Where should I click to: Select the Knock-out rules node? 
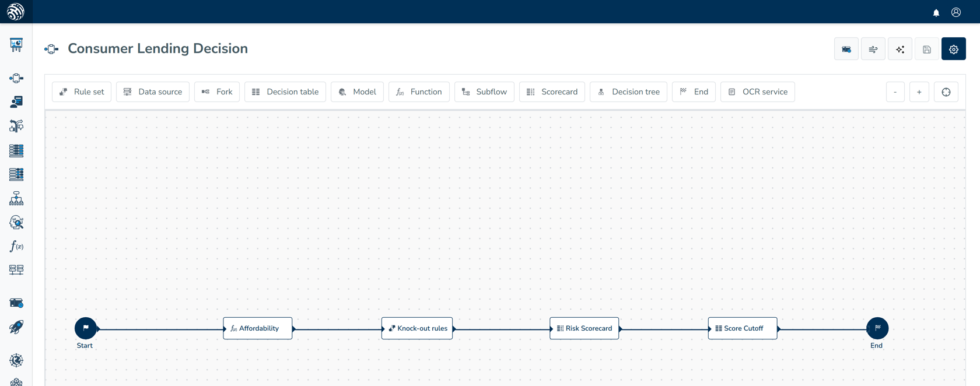tap(417, 328)
